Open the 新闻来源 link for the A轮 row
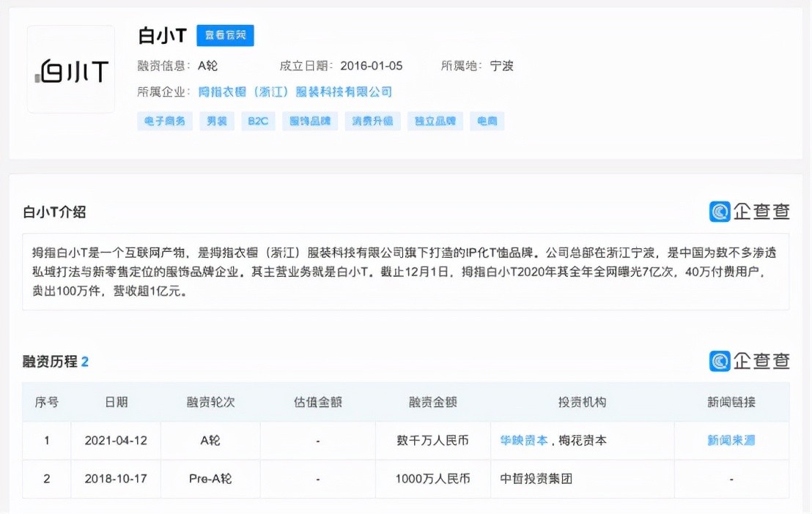 (731, 441)
